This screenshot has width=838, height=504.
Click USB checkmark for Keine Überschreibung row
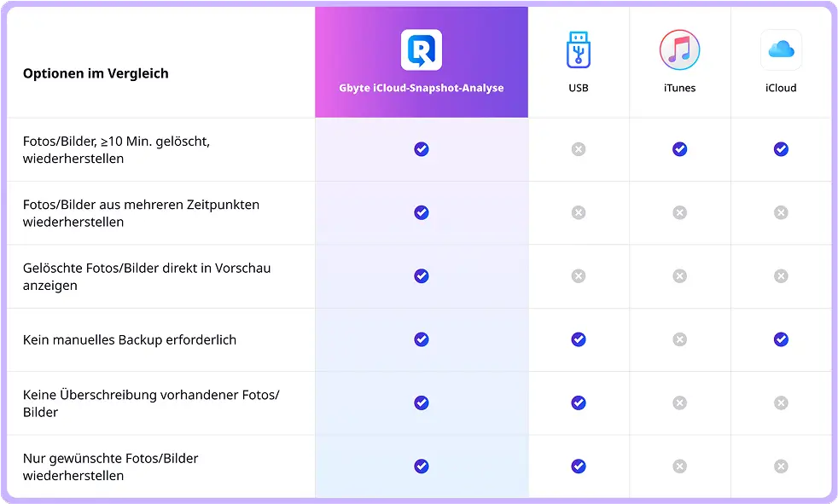[579, 403]
